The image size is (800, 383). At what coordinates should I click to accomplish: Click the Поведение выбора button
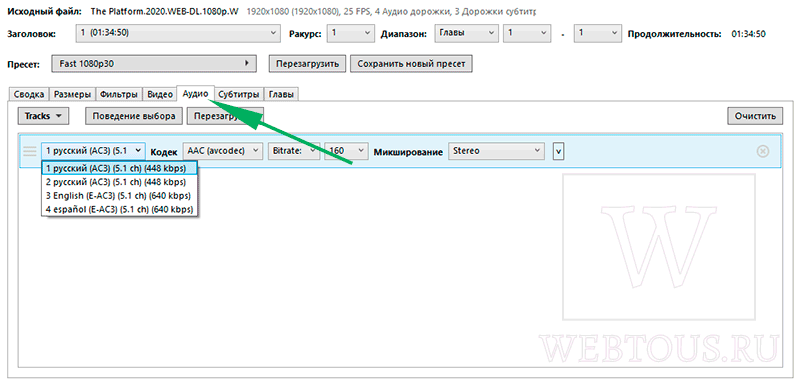click(x=134, y=116)
